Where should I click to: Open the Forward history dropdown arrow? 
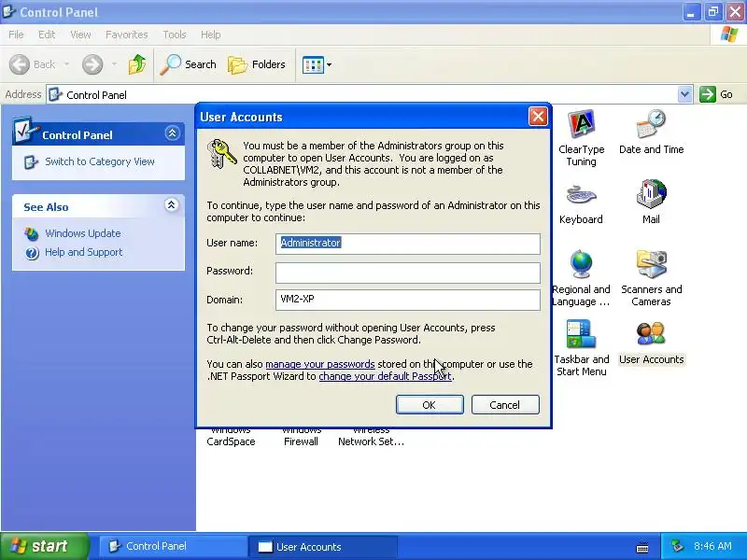(x=114, y=64)
